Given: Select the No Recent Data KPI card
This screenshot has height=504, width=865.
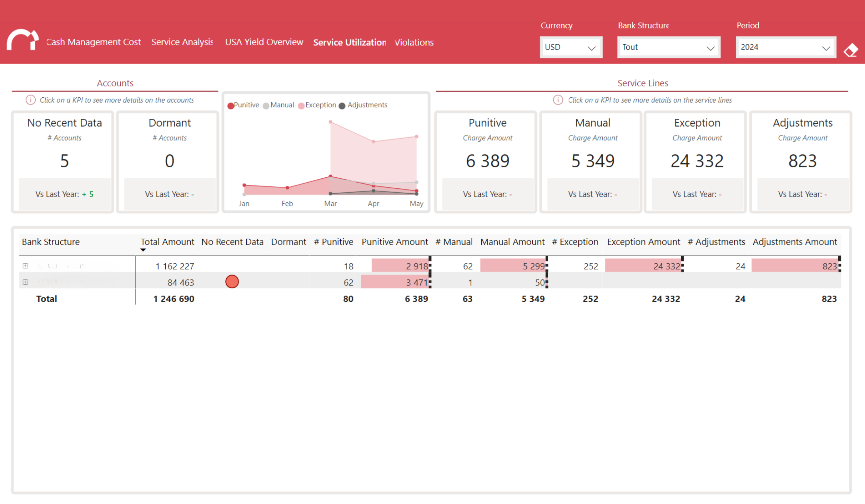Looking at the screenshot, I should click(x=63, y=161).
